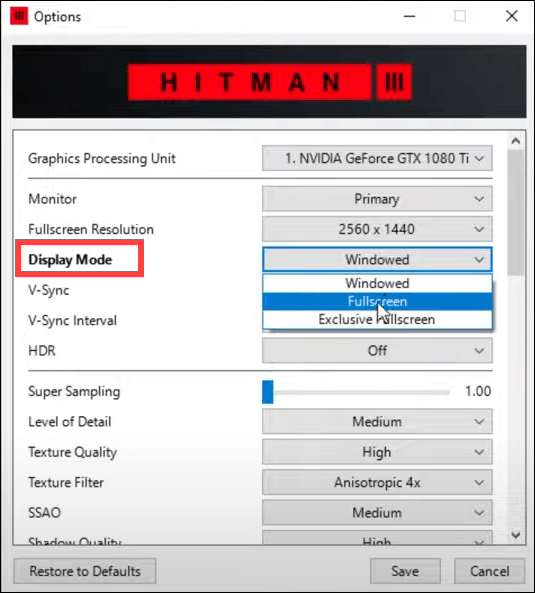
Task: Click the Hitman III title bar icon
Action: coord(19,16)
